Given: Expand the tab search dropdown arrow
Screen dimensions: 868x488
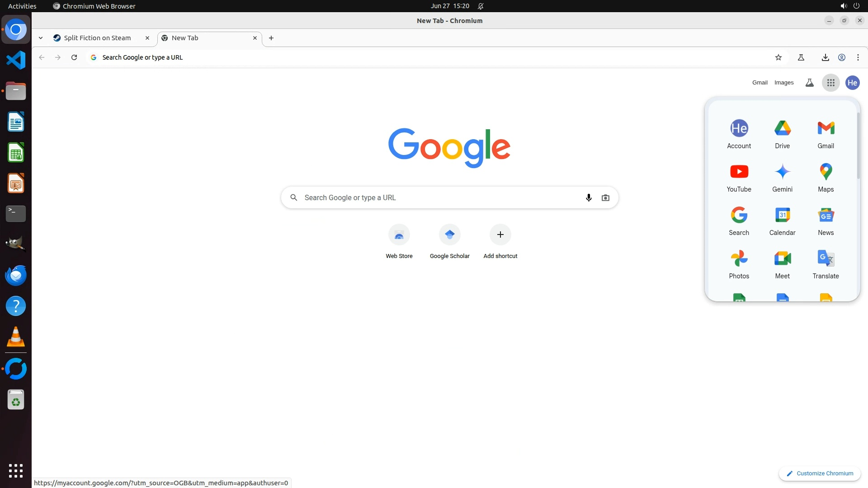Looking at the screenshot, I should (x=41, y=38).
